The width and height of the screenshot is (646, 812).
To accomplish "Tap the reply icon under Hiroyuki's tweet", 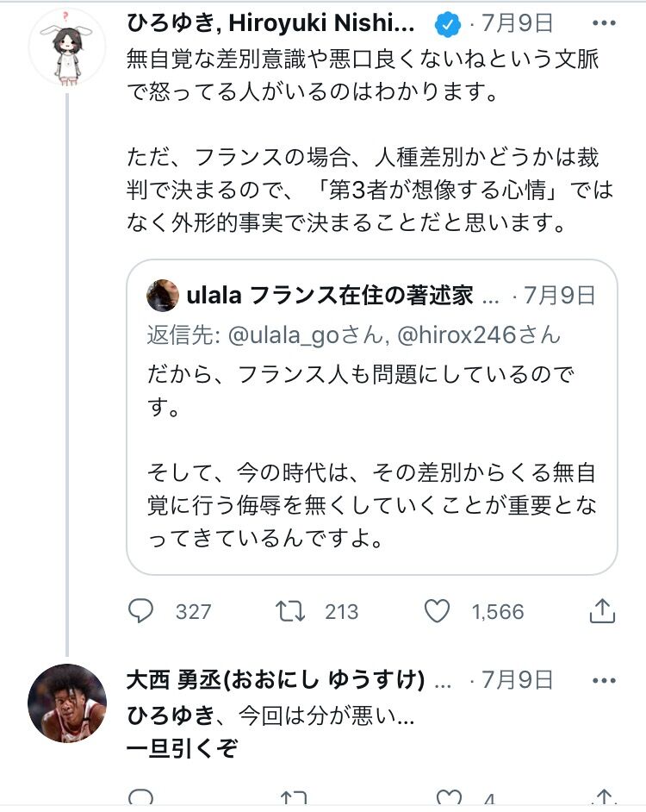I will 140,611.
